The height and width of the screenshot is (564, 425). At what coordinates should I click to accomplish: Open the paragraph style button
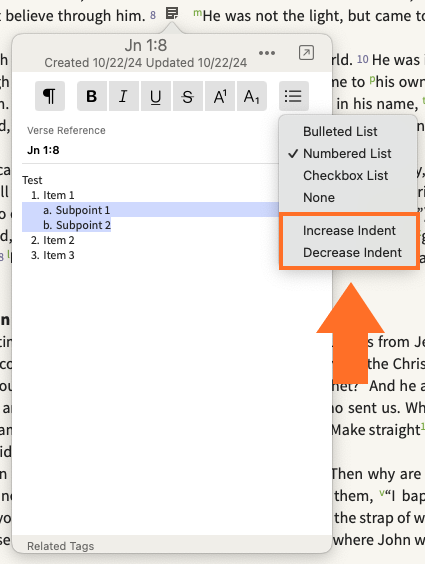tap(50, 96)
